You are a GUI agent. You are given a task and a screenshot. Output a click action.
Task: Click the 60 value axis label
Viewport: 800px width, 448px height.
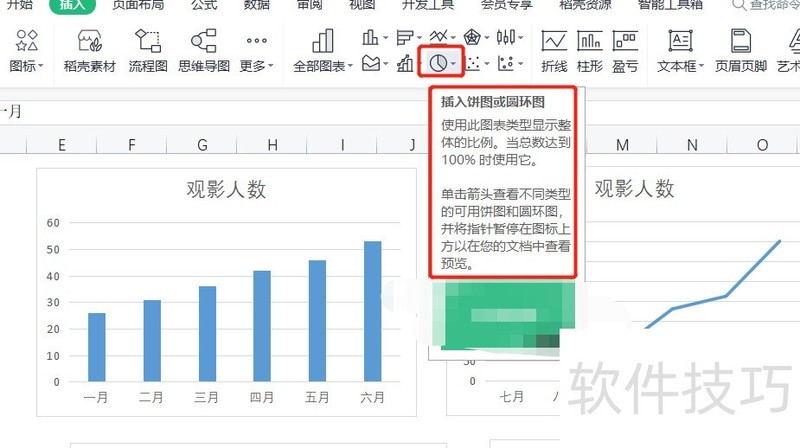point(53,223)
